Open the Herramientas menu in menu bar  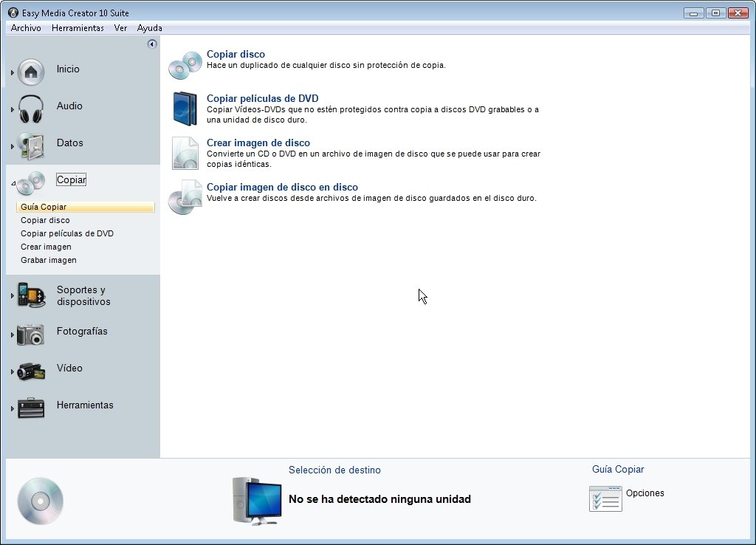click(78, 28)
